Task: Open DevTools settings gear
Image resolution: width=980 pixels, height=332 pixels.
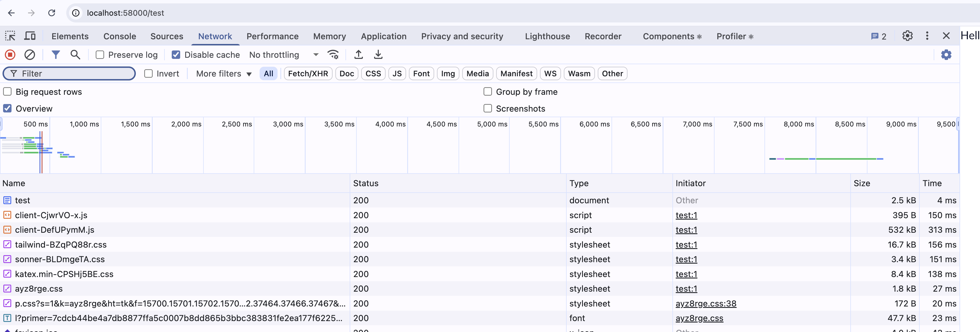Action: [907, 36]
